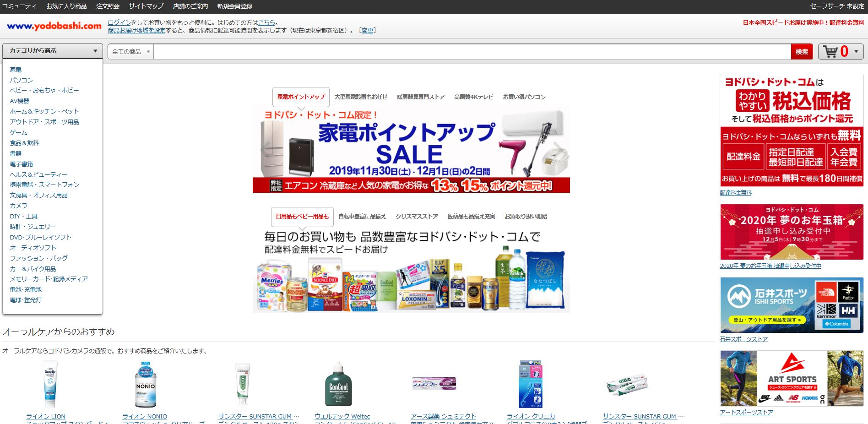Image resolution: width=868 pixels, height=424 pixels.
Task: Switch to 暖房器具専門ストア banner tab
Action: (x=421, y=97)
